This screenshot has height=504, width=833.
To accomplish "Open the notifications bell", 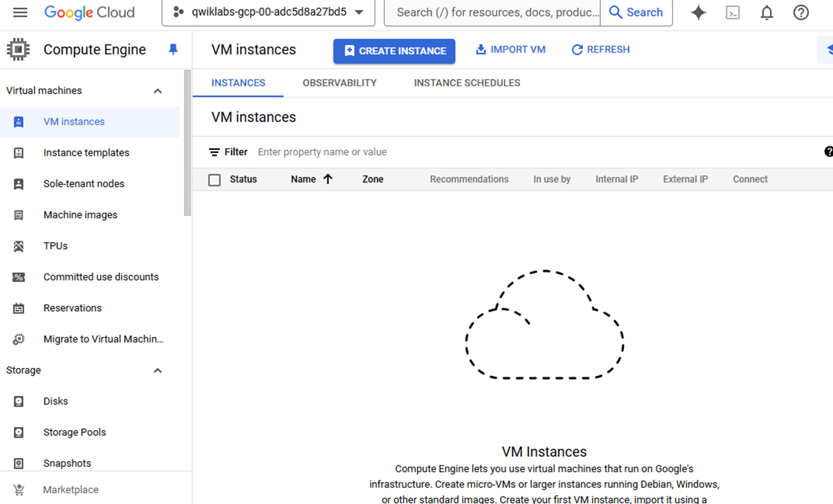I will coord(767,12).
